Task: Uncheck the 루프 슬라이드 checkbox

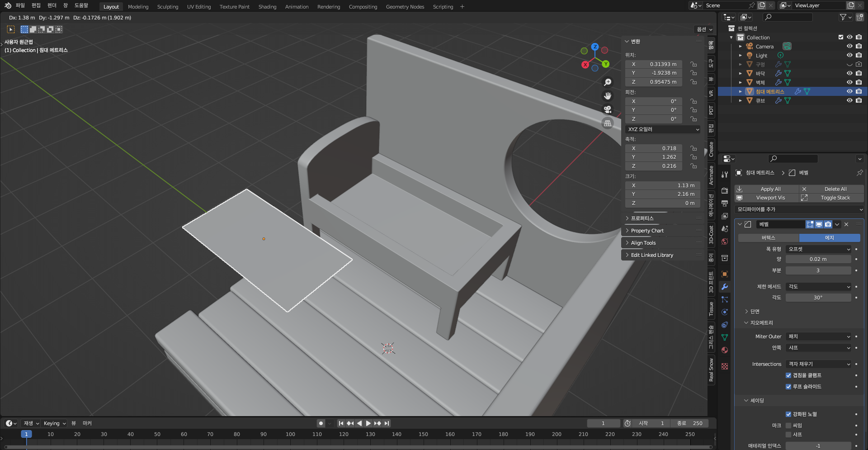Action: (x=788, y=387)
